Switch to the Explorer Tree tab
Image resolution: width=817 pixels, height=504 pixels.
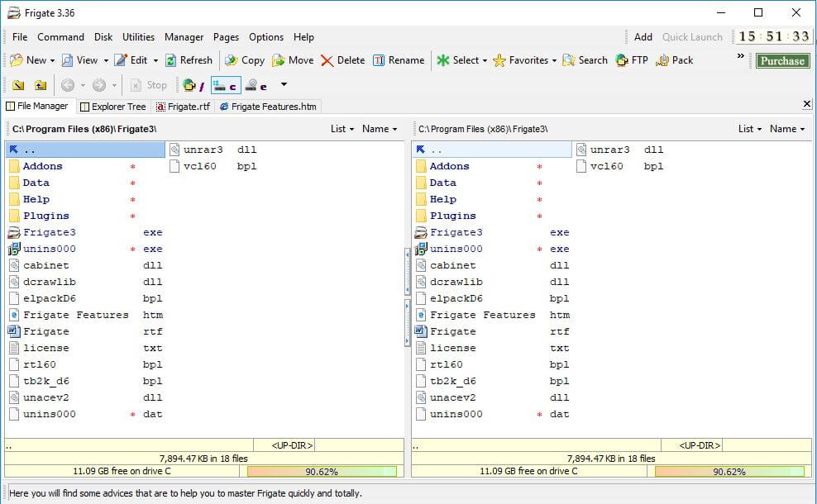coord(112,107)
